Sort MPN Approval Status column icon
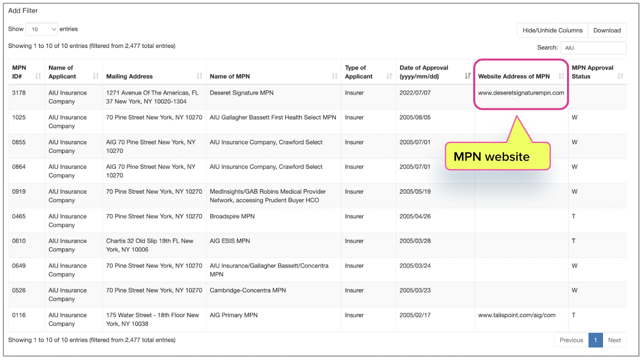The height and width of the screenshot is (360, 644). click(621, 76)
